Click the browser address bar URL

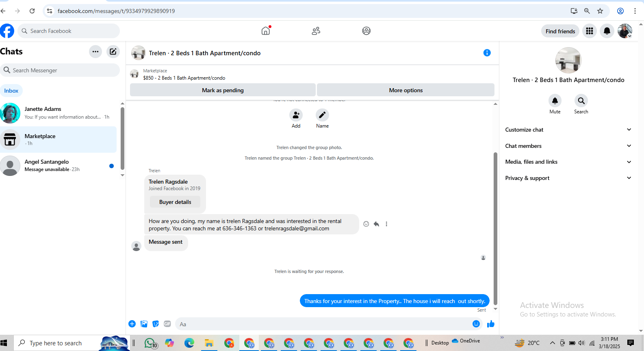click(116, 11)
